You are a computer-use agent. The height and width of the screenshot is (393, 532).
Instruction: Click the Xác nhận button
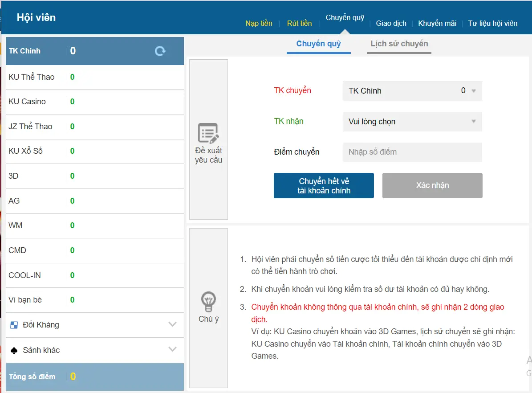pos(432,185)
